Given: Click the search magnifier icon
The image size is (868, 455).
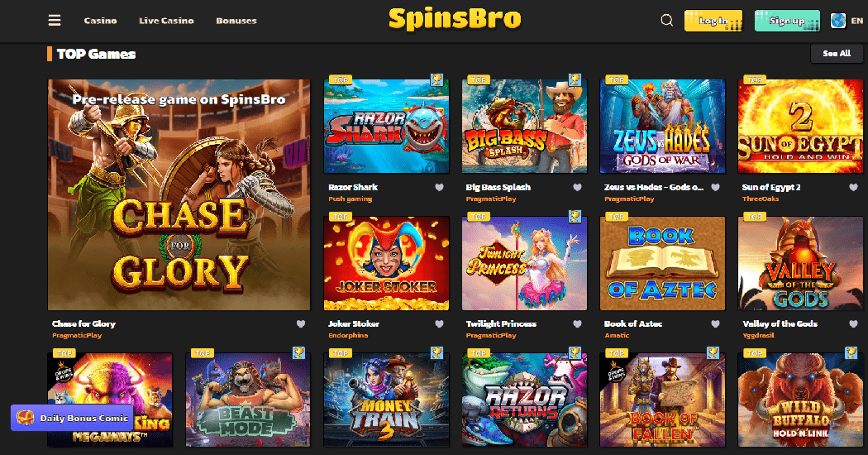Looking at the screenshot, I should click(667, 21).
